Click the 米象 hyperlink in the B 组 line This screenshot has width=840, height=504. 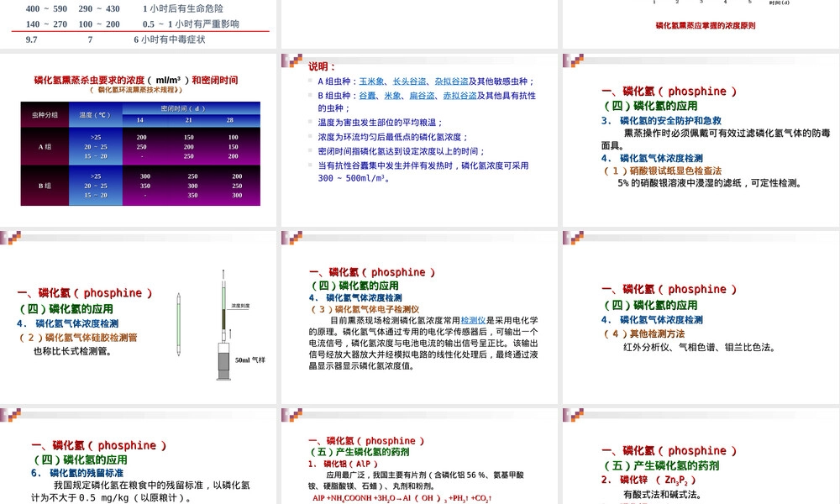392,95
